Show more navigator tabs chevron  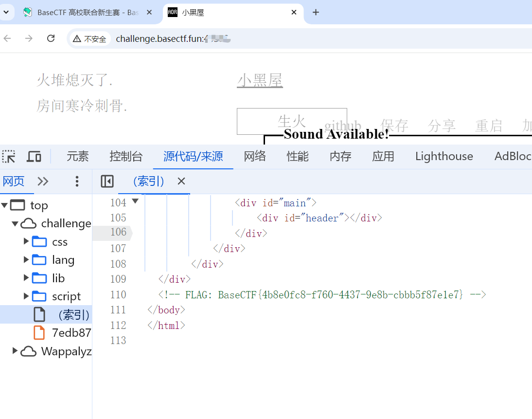[x=43, y=182]
